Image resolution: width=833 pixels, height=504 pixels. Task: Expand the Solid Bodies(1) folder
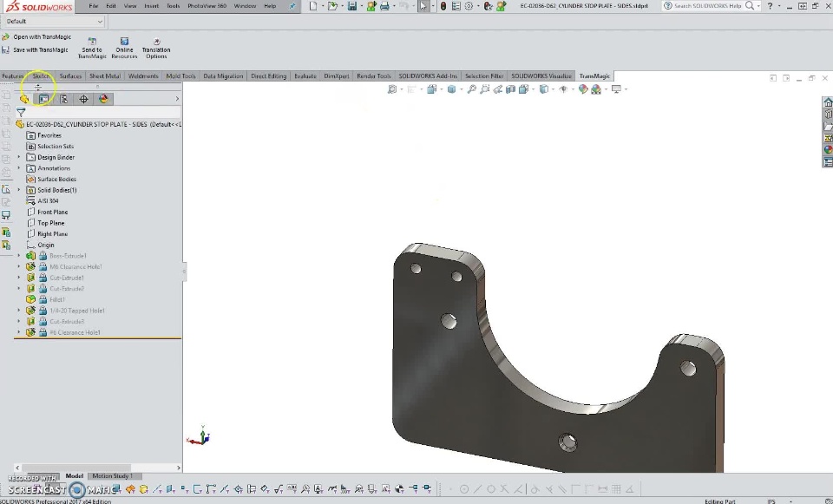coord(19,190)
